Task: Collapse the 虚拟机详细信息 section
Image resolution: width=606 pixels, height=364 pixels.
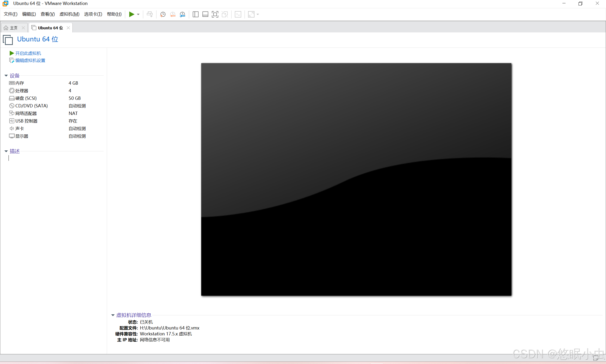Action: [113, 315]
